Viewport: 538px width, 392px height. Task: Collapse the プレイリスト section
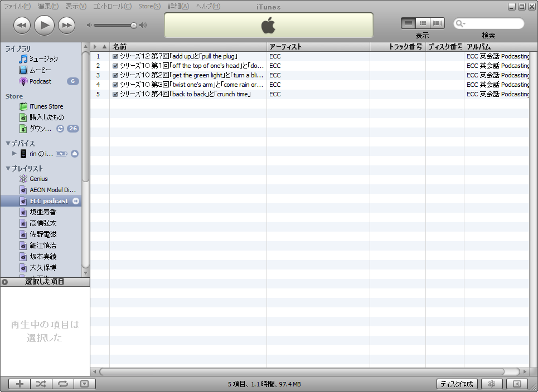[x=8, y=168]
